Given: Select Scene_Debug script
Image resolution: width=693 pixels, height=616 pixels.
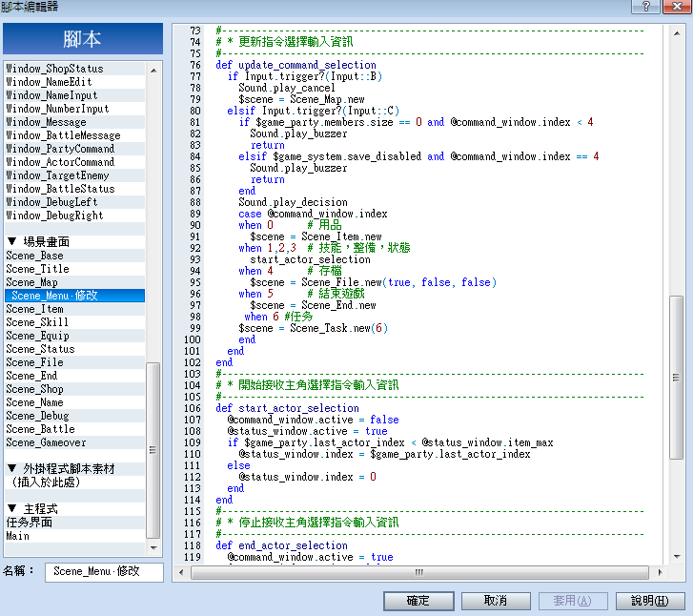Looking at the screenshot, I should click(x=74, y=416).
